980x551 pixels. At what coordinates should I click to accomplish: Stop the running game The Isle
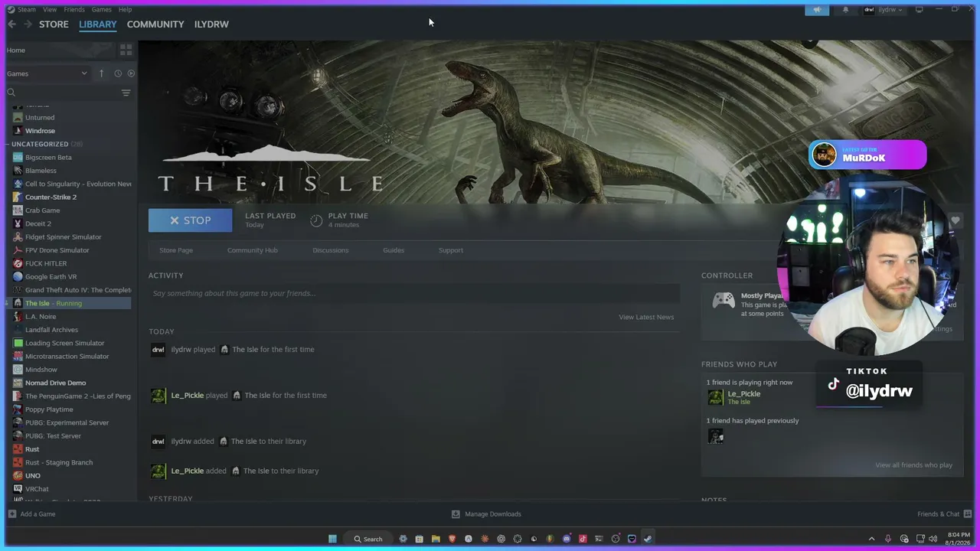coord(190,220)
